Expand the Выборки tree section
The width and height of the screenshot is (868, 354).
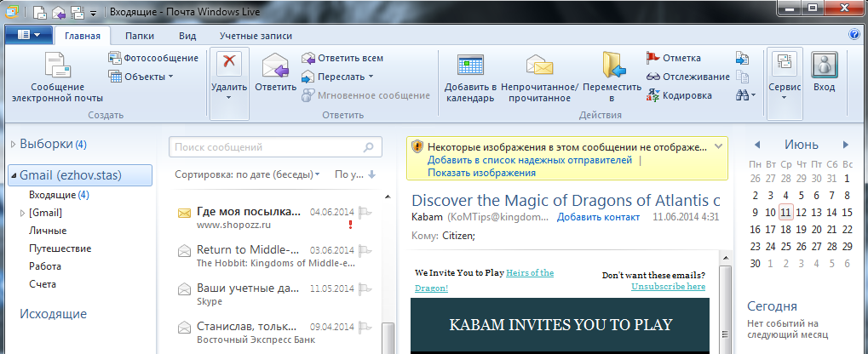[x=14, y=145]
